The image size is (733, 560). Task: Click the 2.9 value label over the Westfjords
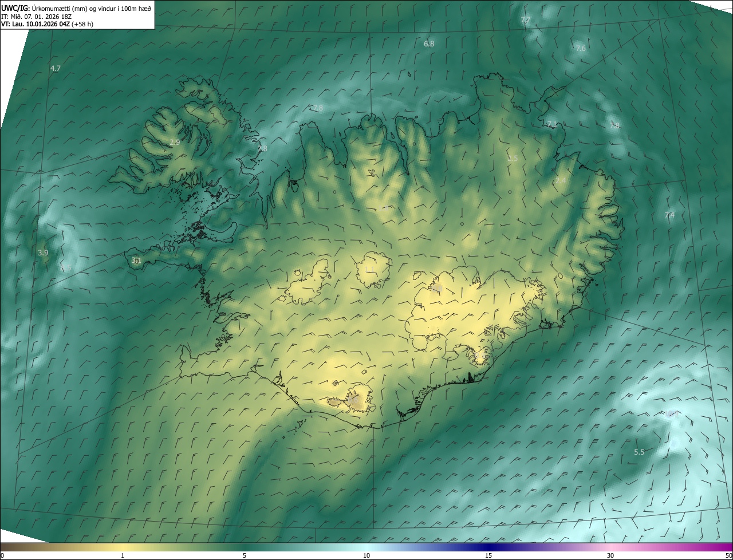pos(175,142)
